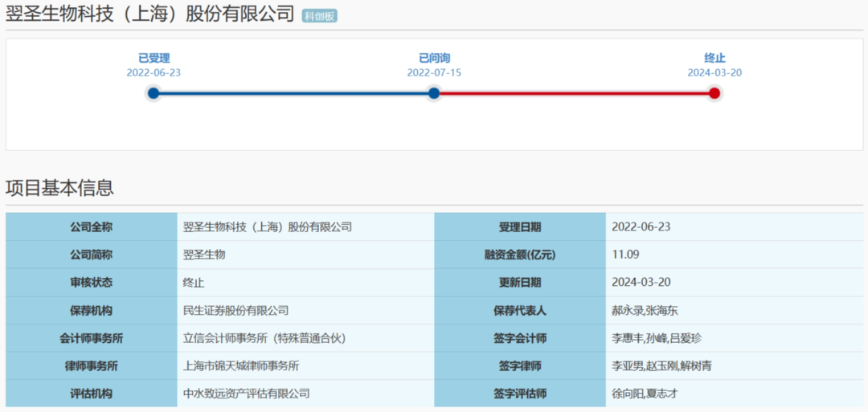Click the date 2024-03-20 under 终止 stage
Screen dimensions: 868x412
[714, 72]
